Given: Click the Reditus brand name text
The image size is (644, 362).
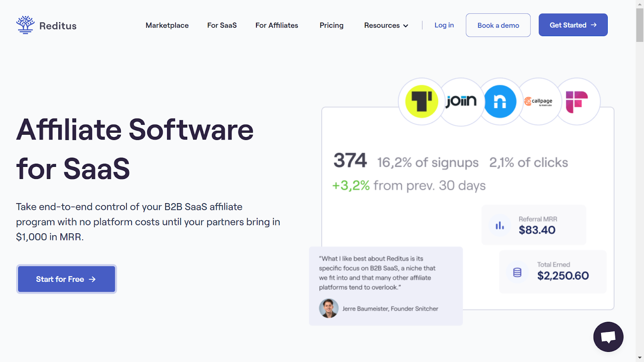Looking at the screenshot, I should (x=58, y=26).
